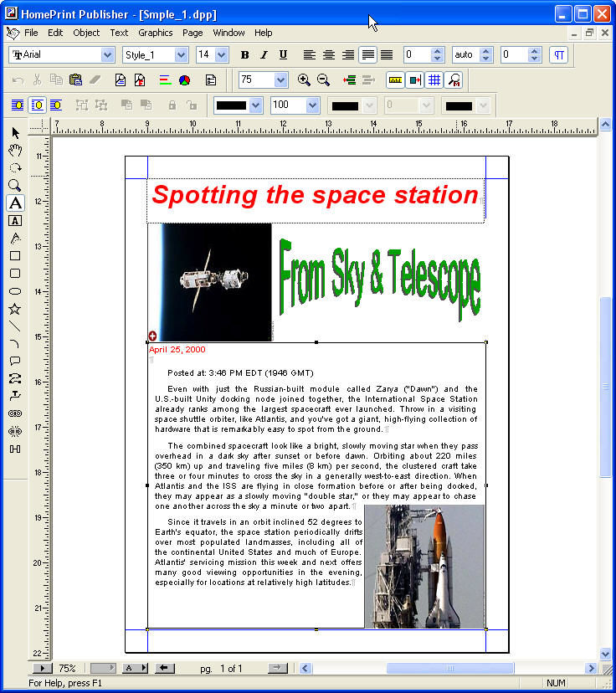The height and width of the screenshot is (693, 616).
Task: Select the square rectangle tool
Action: (15, 256)
